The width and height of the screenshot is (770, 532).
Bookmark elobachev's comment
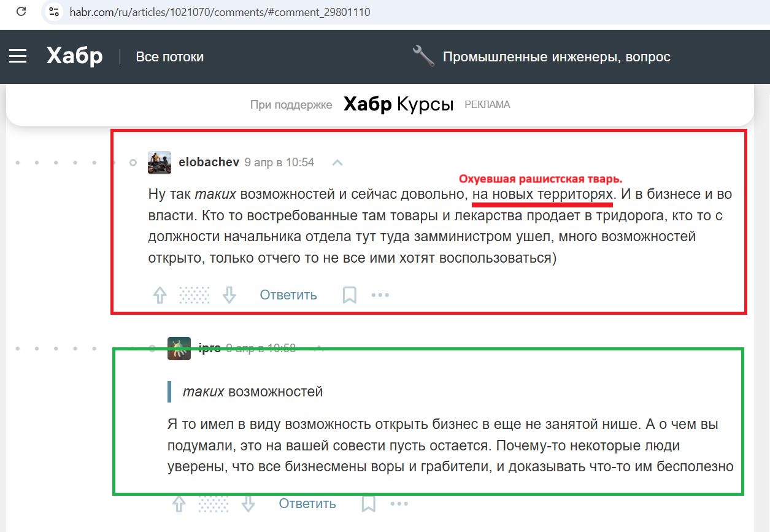pyautogui.click(x=349, y=295)
